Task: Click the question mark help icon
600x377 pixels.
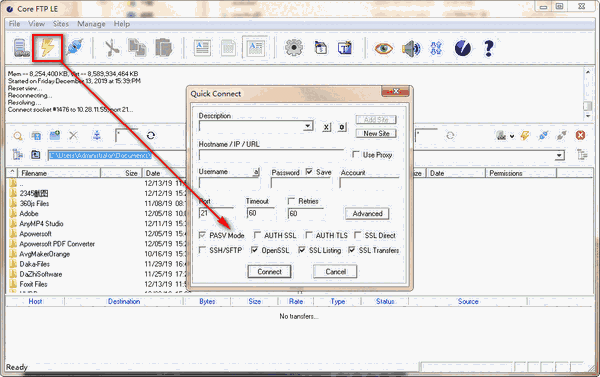Action: point(488,49)
